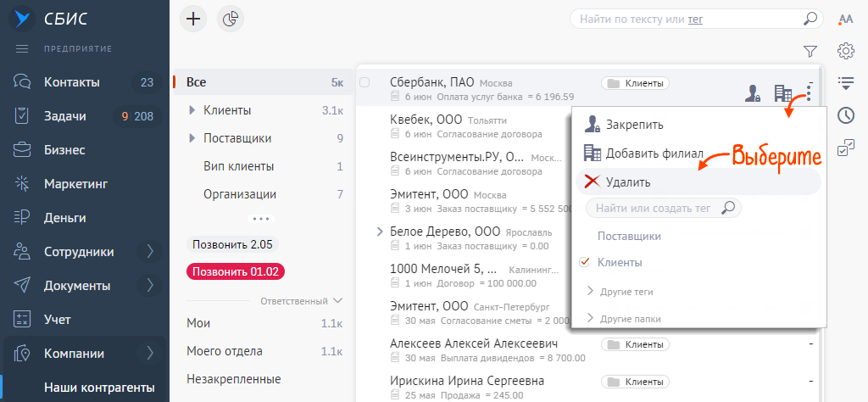Click the font size AA icon
868x402 pixels.
coord(845,19)
